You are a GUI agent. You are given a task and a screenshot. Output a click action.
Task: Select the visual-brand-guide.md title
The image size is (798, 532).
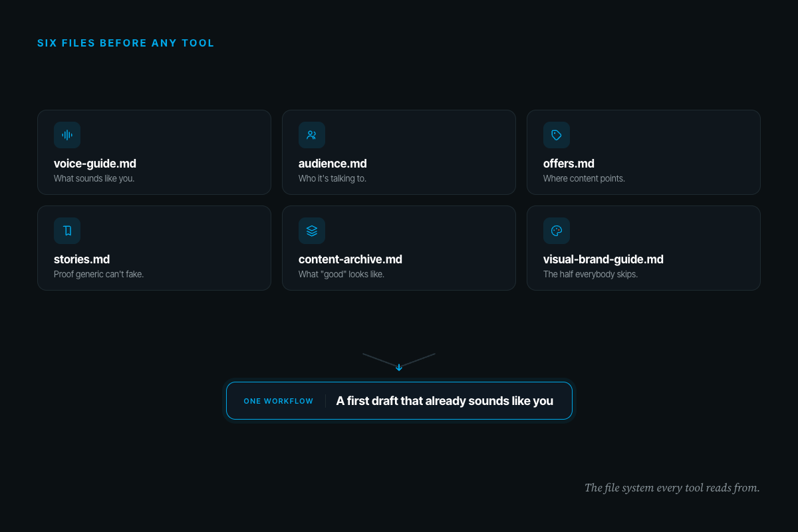[x=603, y=259]
